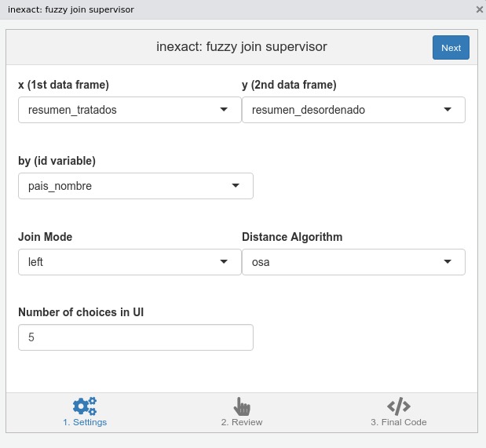Expand the Distance Algorithm dropdown arrow

pyautogui.click(x=448, y=262)
